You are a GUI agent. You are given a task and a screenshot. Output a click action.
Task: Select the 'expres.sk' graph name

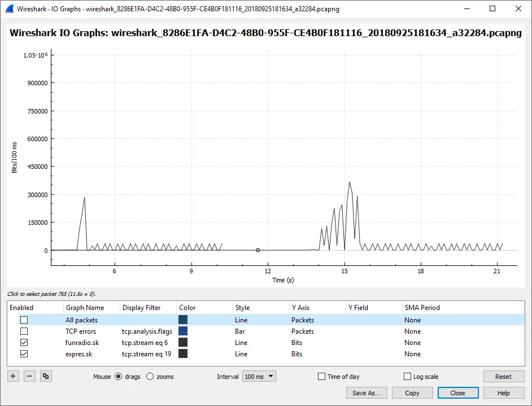pyautogui.click(x=79, y=353)
